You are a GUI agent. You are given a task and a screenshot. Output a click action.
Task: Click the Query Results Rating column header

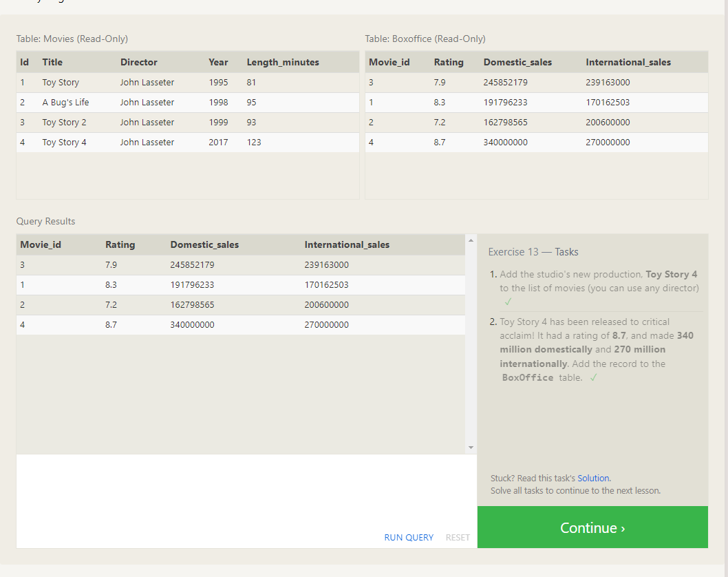point(120,244)
